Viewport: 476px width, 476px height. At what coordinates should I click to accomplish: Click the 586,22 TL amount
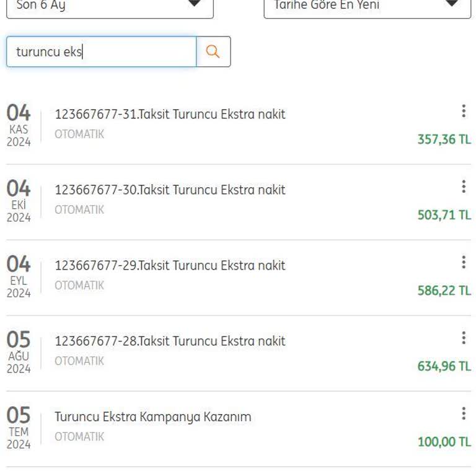click(444, 291)
